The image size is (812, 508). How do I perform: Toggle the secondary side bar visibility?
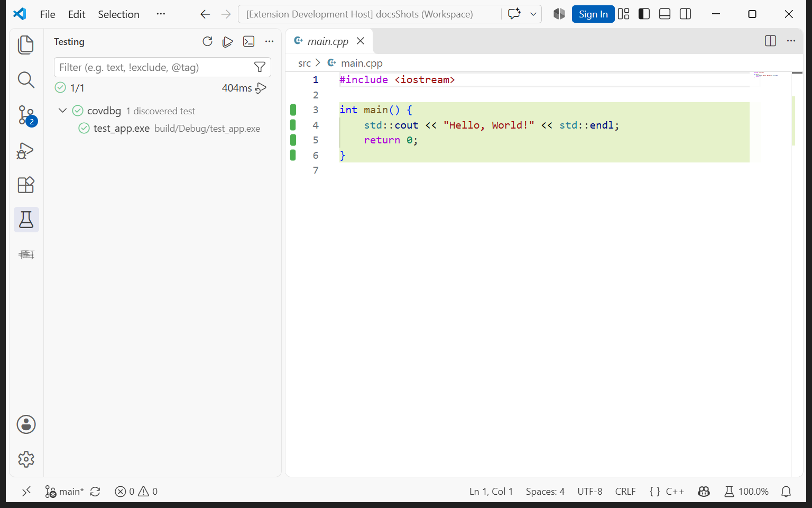coord(685,14)
